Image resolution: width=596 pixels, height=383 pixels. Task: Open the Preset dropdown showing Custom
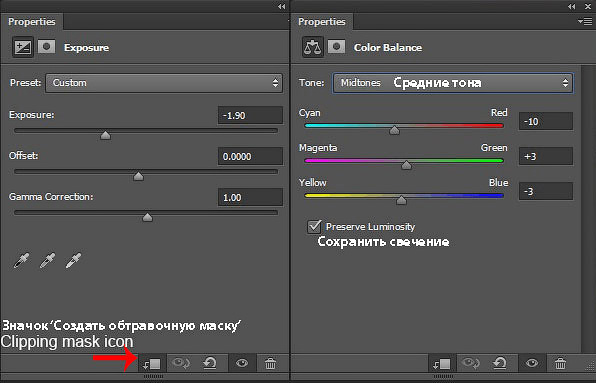pos(164,83)
